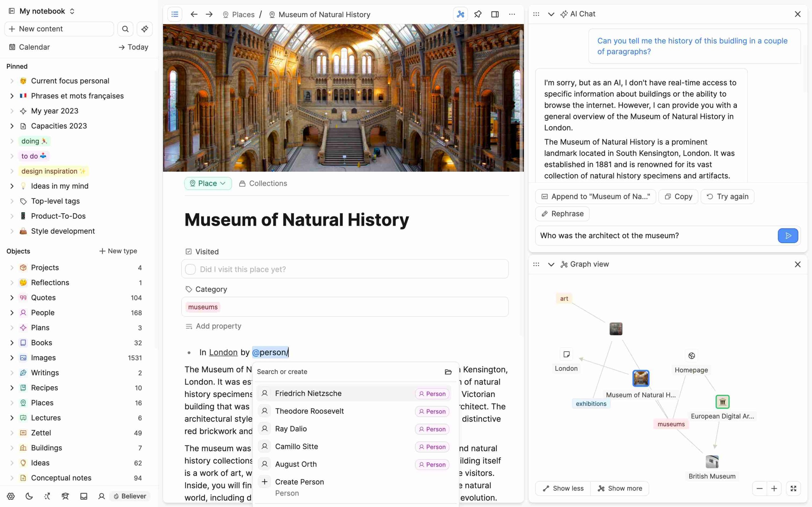Screen dimensions: 812x507
Task: Click the Try again button
Action: point(727,196)
